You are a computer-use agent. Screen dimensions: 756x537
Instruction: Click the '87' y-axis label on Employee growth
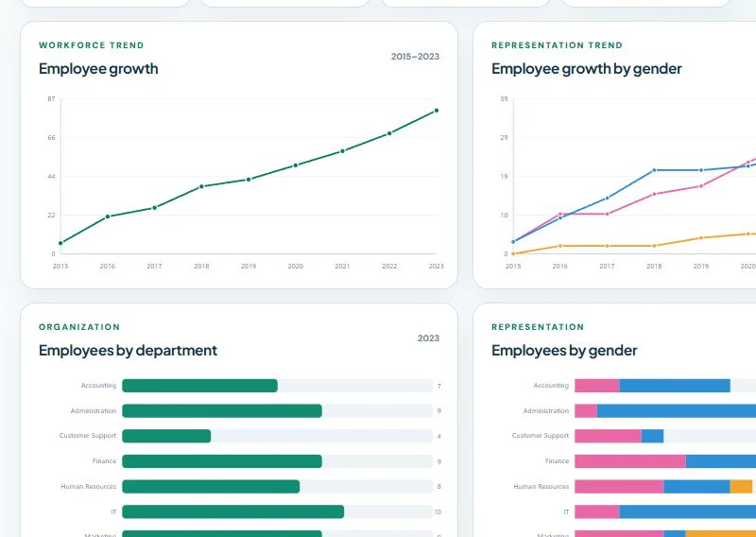51,99
